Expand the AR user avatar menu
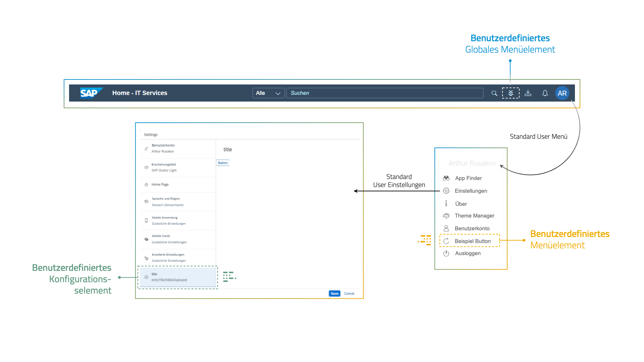Viewport: 644px width, 362px height. pyautogui.click(x=562, y=93)
